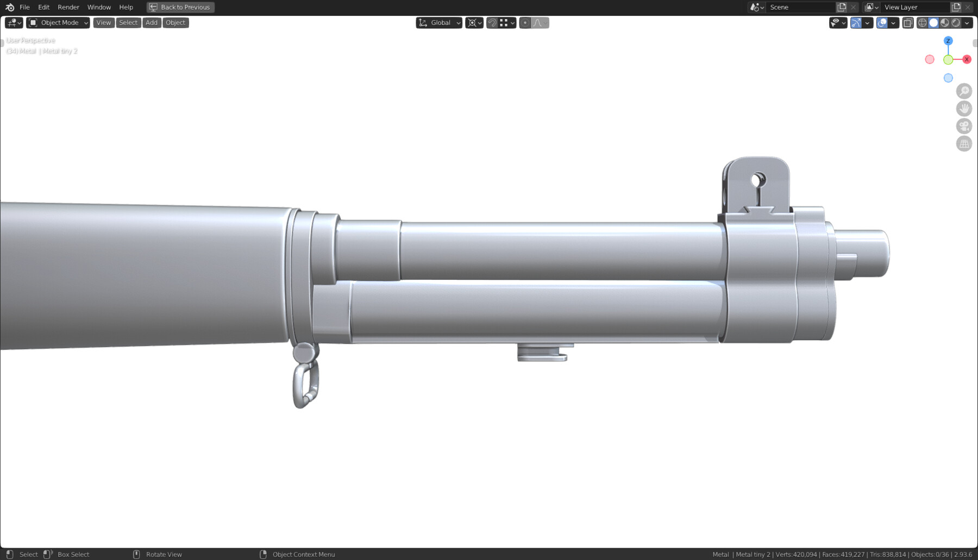
Task: Click the zoom magnifier icon in viewport sidebar
Action: (964, 91)
